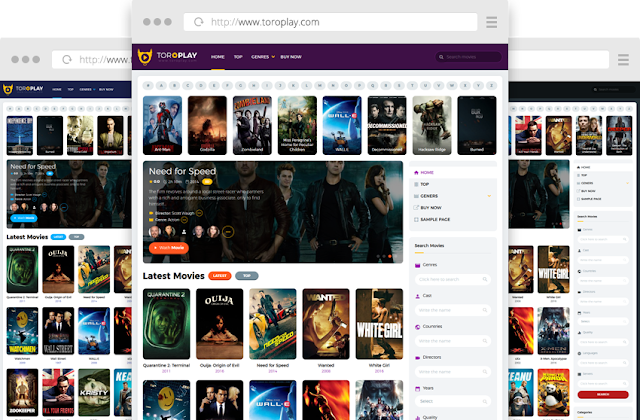This screenshot has width=640, height=420.
Task: Click the active orange slider pagination dot
Action: (390, 256)
